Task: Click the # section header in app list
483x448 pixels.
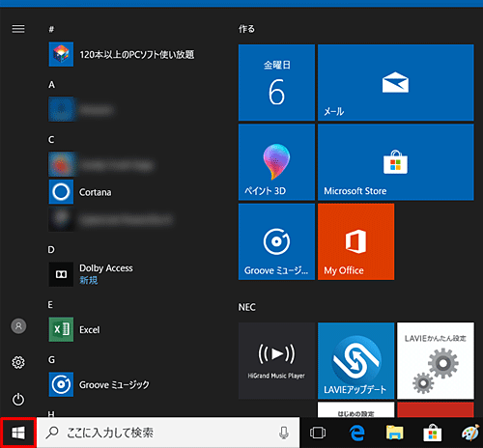Action: tap(51, 29)
